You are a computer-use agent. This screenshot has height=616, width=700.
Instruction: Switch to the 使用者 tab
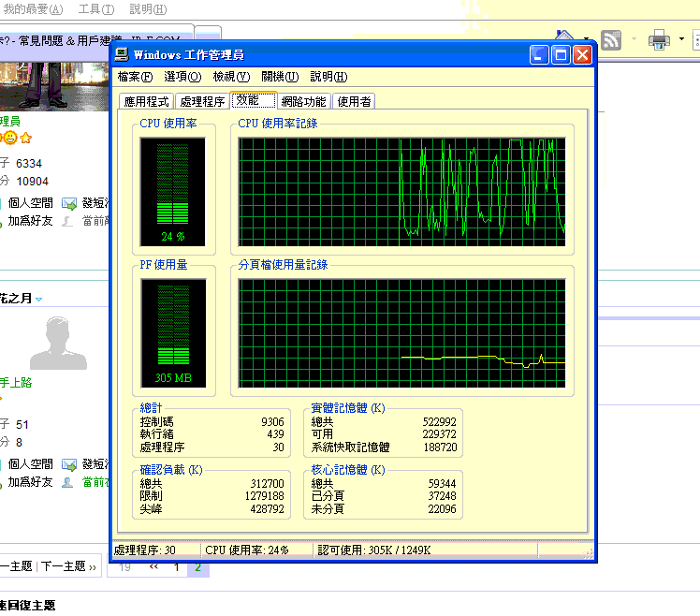point(354,101)
